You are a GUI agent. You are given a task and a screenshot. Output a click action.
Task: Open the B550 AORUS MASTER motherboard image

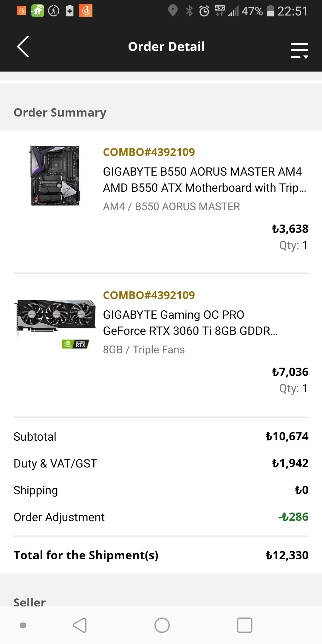(x=55, y=175)
